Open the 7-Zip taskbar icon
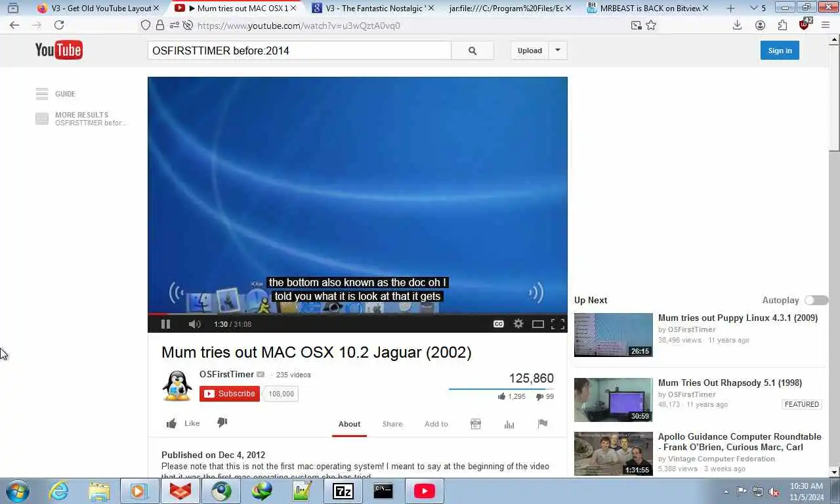The image size is (840, 504). 343,491
